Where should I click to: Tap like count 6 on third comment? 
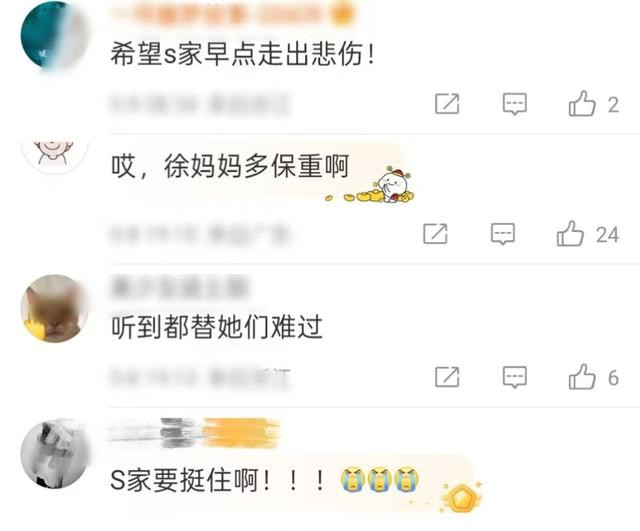(x=613, y=378)
